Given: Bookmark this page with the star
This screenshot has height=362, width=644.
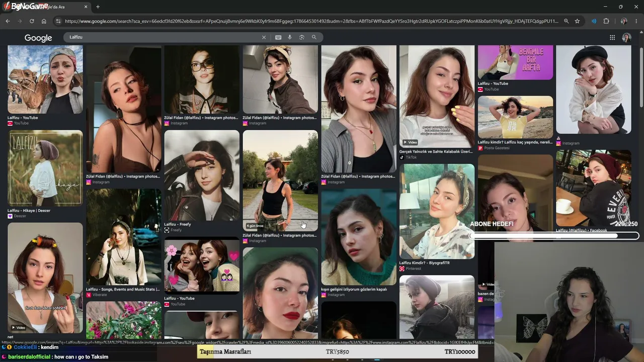Looking at the screenshot, I should [577, 21].
